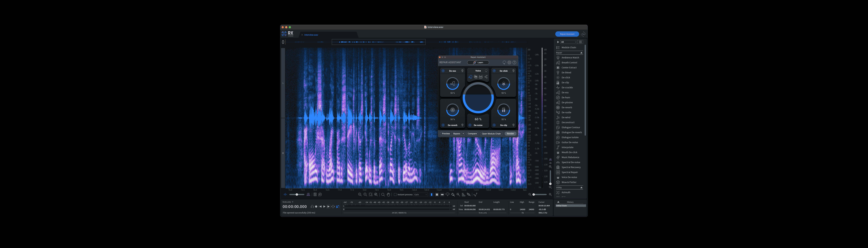The image size is (868, 248).
Task: Open module list view options menu
Action: coord(581,42)
